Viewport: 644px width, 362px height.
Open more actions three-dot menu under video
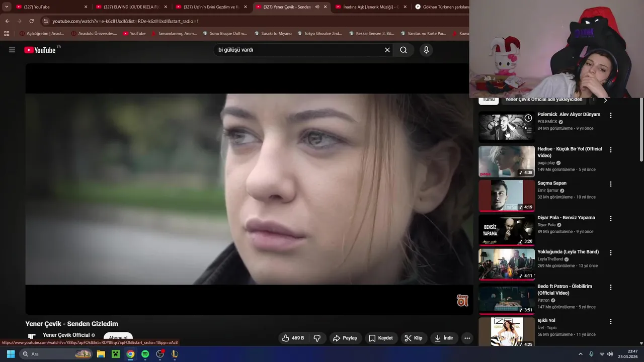point(467,338)
